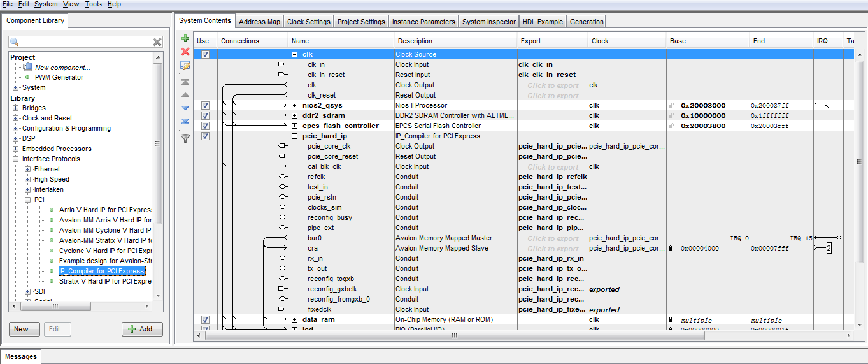Click the blue move-down arrow icon

(185, 108)
